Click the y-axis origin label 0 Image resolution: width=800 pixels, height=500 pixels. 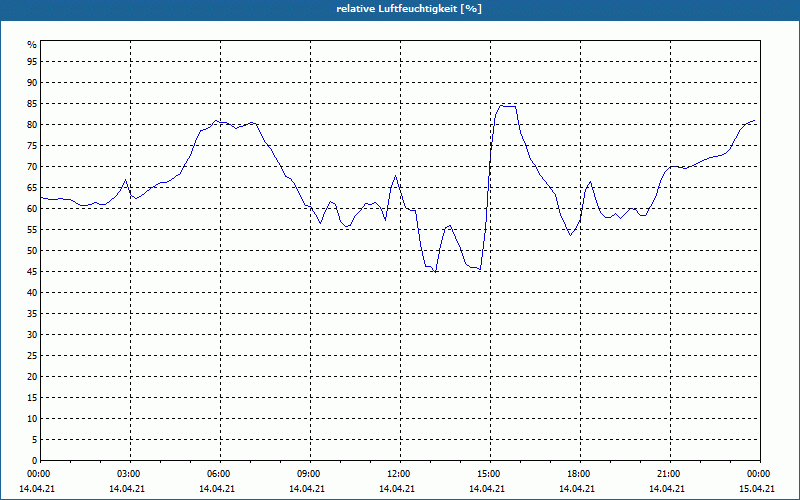[x=34, y=461]
